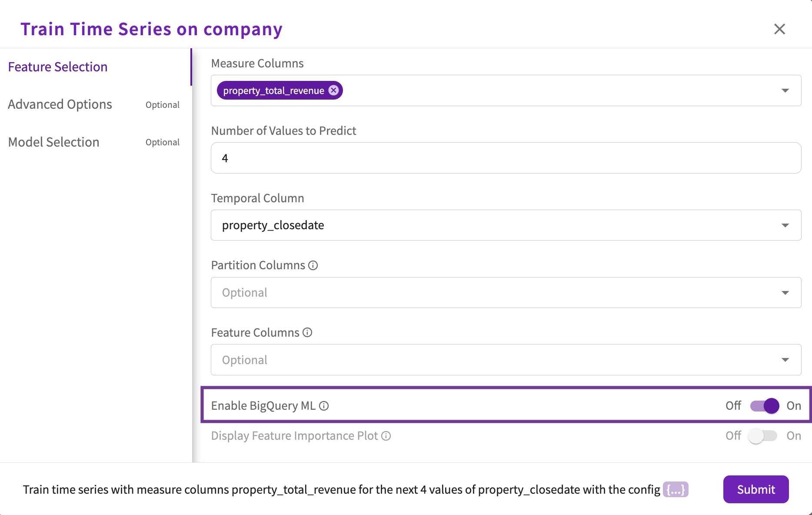
Task: Show info about Display Feature Importance Plot
Action: point(386,436)
